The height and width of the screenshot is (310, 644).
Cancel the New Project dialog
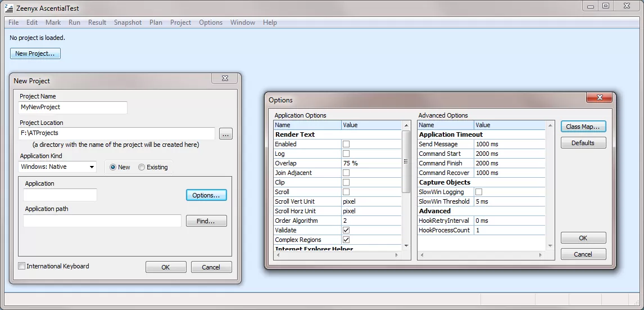point(211,267)
